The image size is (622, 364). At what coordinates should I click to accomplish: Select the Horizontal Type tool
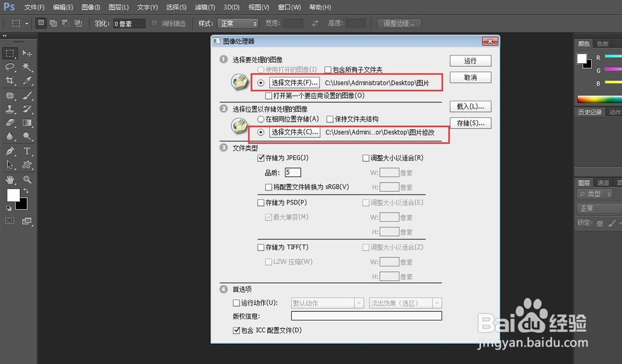(27, 151)
